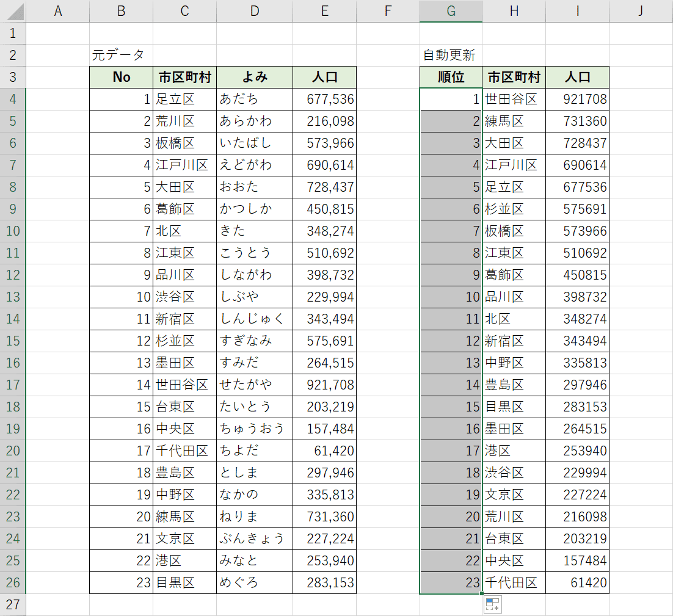Select the cell with 450,815
Viewport: 673px width, 616px height.
click(324, 209)
